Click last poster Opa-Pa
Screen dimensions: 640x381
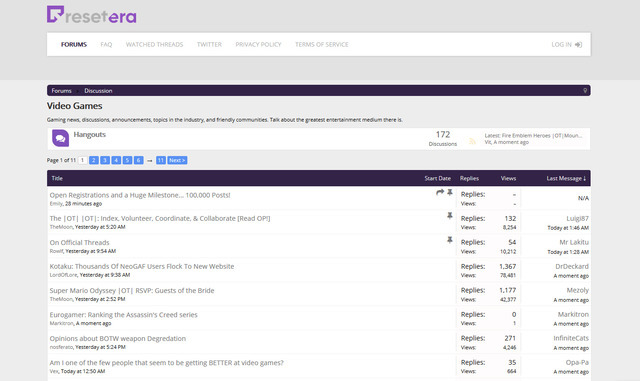pos(577,362)
